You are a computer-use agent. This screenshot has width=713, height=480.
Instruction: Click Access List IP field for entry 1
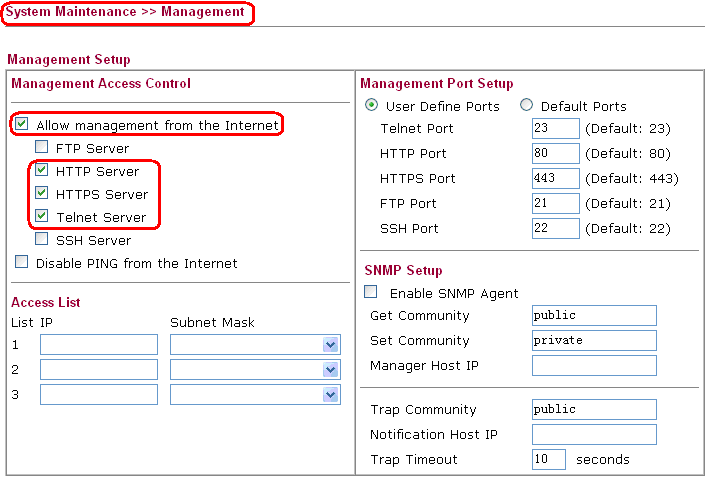click(x=99, y=345)
